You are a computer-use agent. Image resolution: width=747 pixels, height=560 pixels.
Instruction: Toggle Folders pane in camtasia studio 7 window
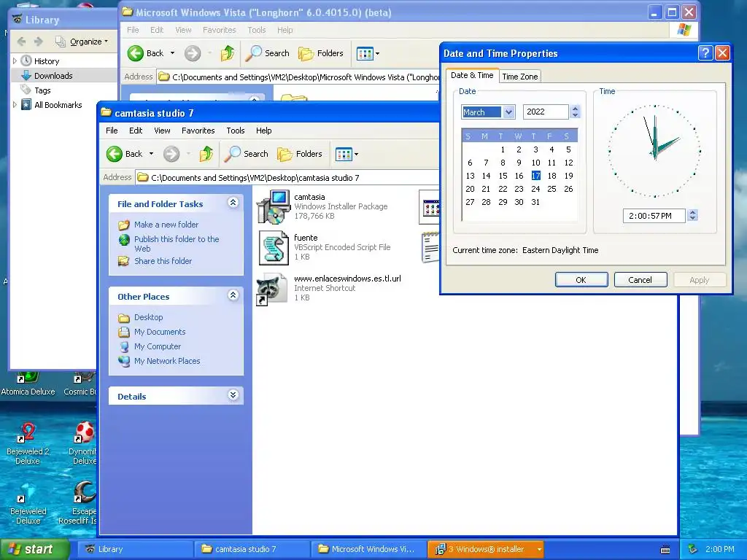point(300,154)
